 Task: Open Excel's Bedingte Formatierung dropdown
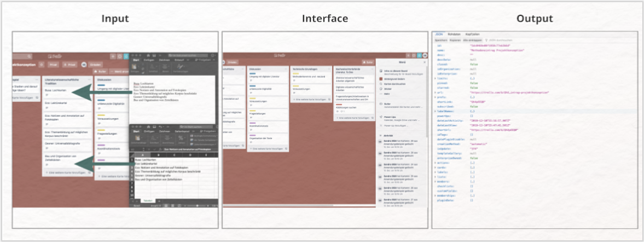(204, 136)
